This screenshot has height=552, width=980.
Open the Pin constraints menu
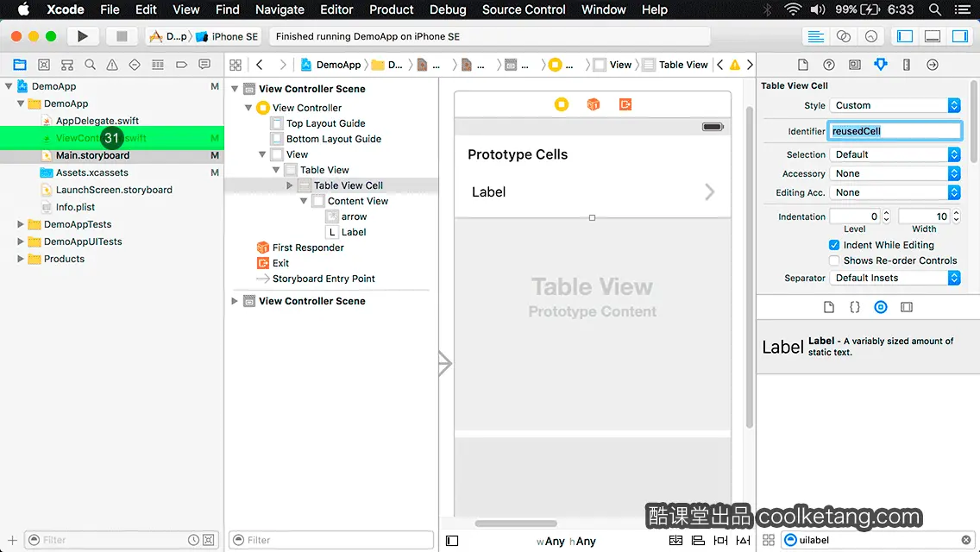(x=720, y=540)
